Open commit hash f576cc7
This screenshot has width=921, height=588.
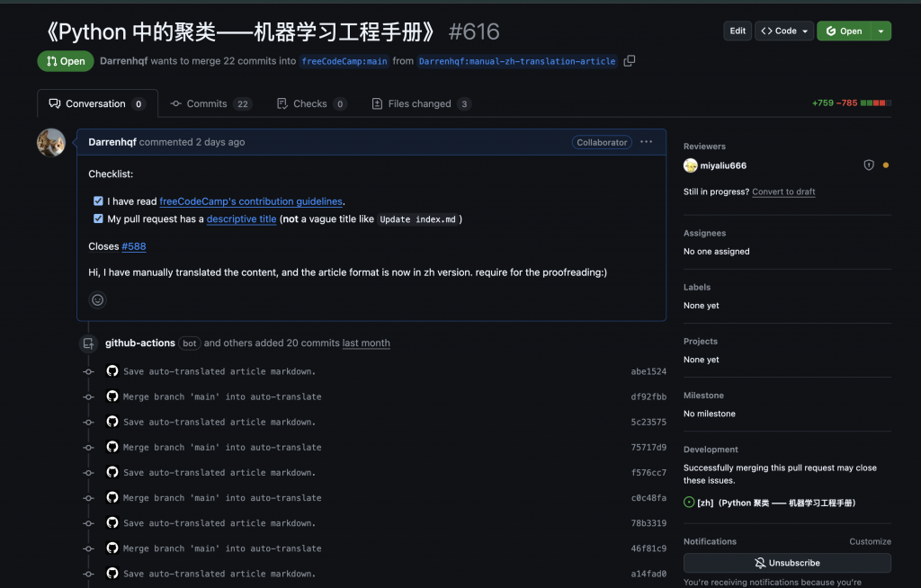[648, 472]
